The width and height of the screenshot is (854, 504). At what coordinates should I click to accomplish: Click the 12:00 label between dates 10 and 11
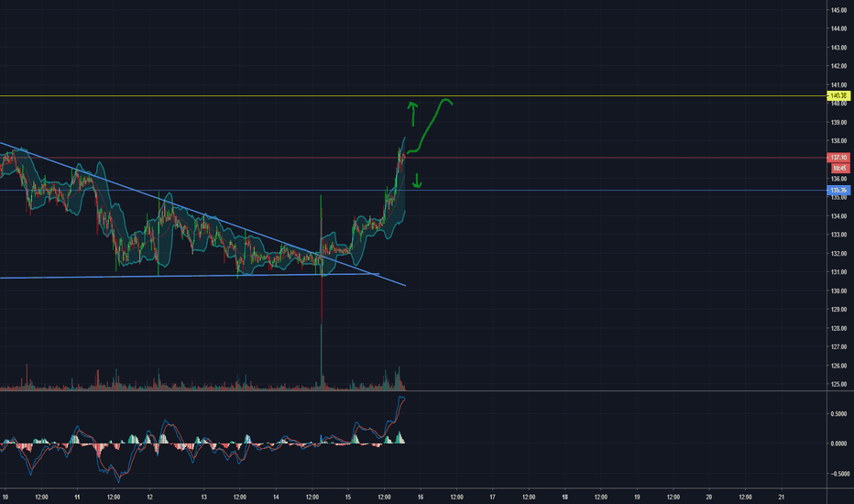point(41,497)
